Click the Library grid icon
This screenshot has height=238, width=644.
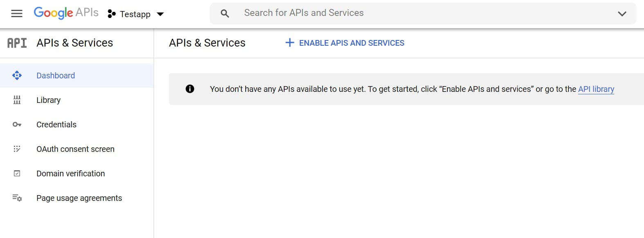tap(17, 100)
